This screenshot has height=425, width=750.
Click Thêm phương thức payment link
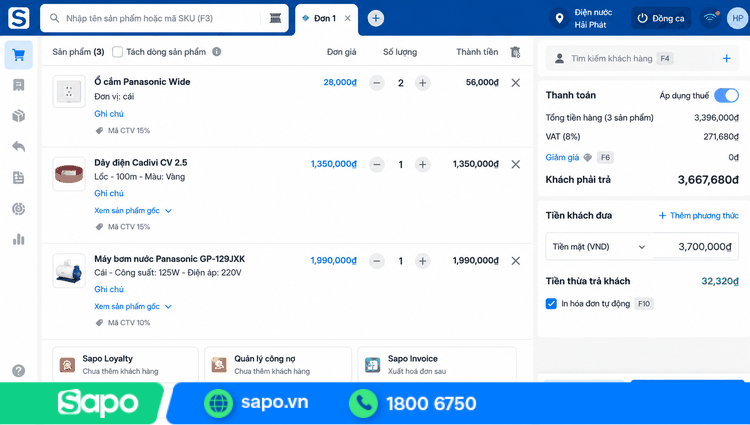point(699,216)
